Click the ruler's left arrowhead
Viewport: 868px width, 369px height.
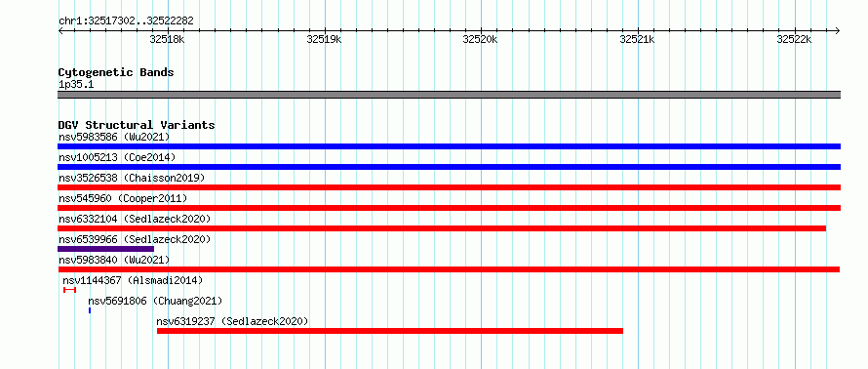coord(60,30)
